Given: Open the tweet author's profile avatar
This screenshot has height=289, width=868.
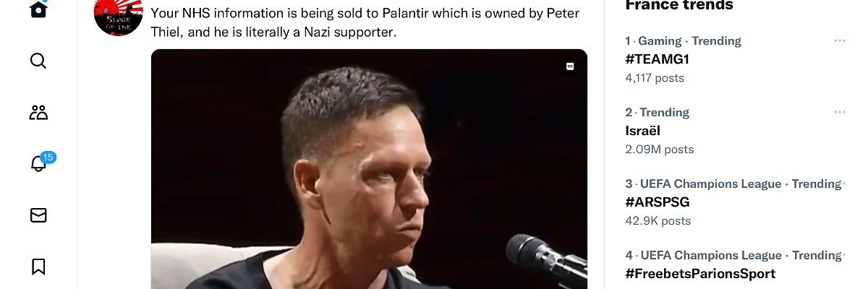Looking at the screenshot, I should tap(119, 14).
